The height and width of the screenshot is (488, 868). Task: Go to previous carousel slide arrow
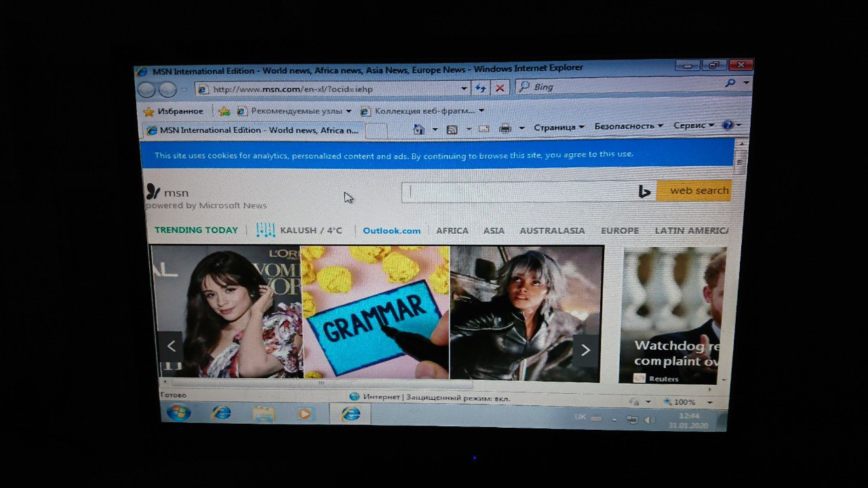[x=171, y=348]
